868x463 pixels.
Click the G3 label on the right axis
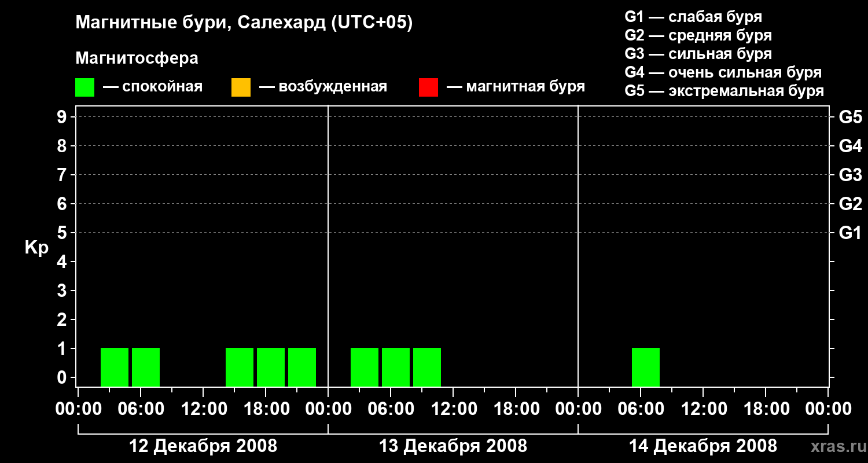pos(851,175)
